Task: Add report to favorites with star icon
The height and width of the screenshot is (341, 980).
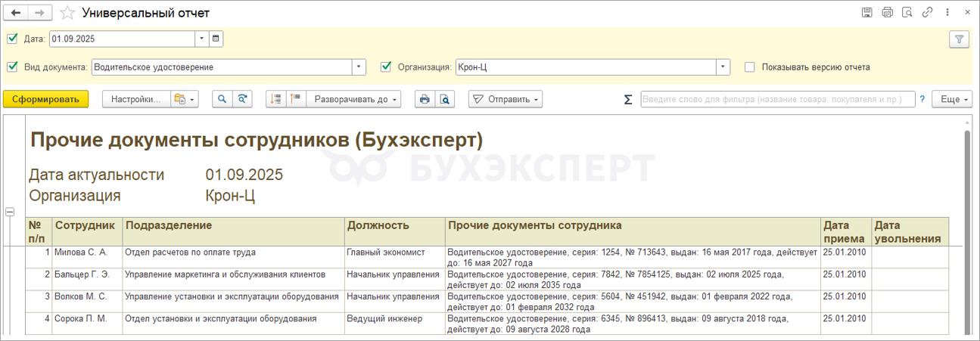Action: pos(67,13)
